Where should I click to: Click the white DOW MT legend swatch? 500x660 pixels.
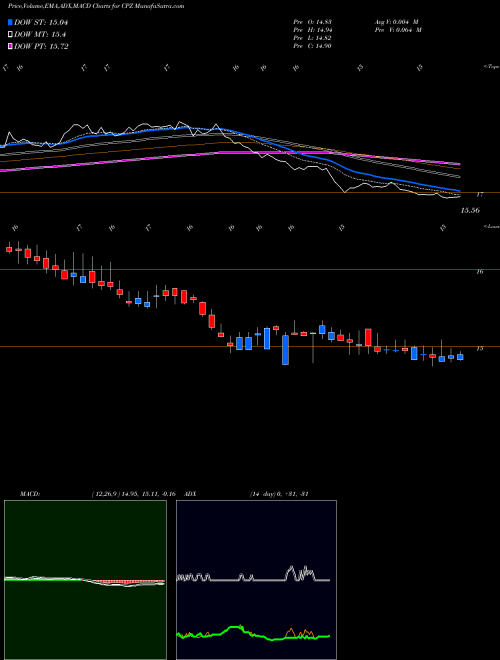pyautogui.click(x=11, y=35)
